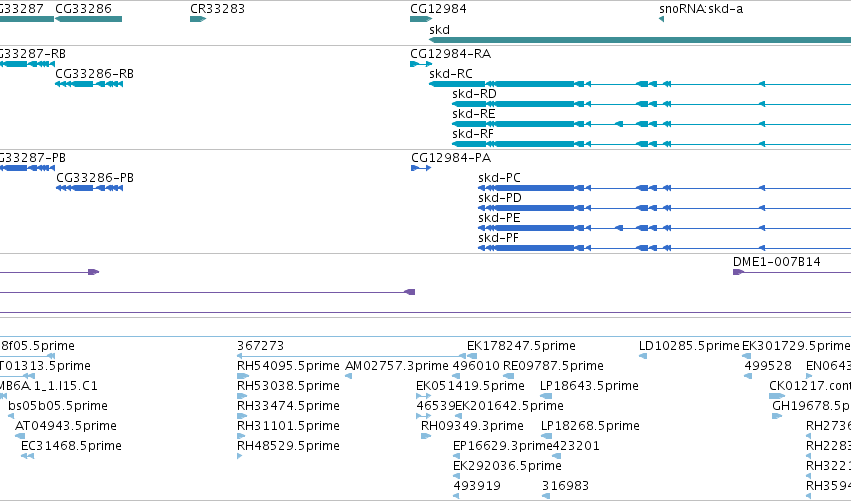Click the CG12984 gene label
851x501 pixels.
pos(438,9)
